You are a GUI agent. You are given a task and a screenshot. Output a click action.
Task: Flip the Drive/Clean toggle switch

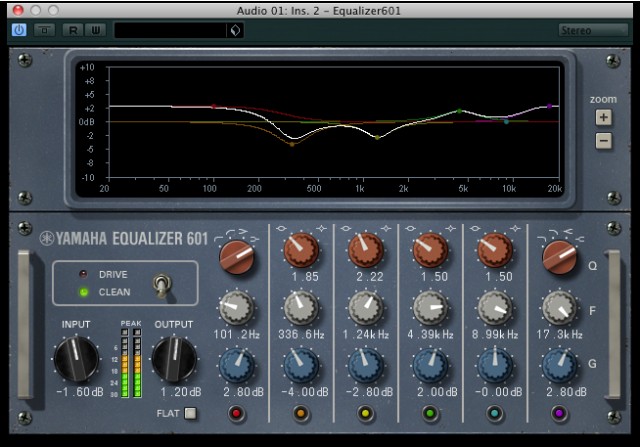click(x=159, y=287)
